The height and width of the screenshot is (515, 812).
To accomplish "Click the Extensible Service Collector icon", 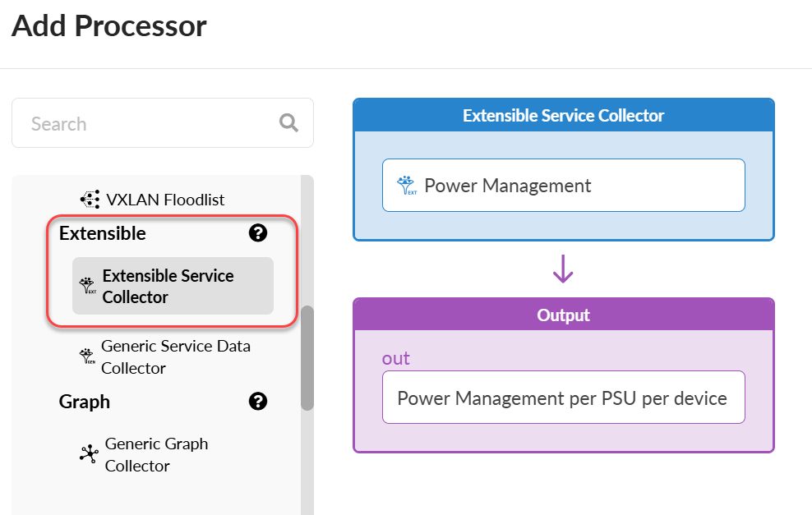I will 87,287.
